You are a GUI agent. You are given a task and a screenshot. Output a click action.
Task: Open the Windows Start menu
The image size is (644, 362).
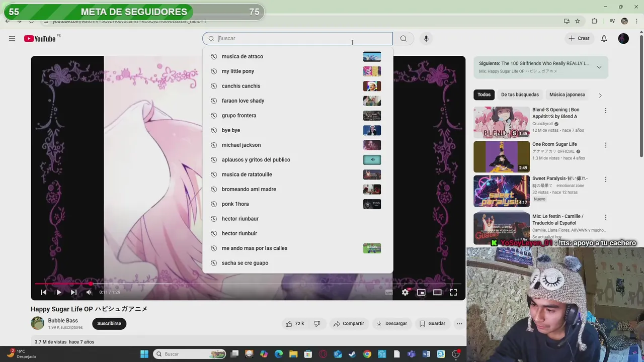coord(144,354)
